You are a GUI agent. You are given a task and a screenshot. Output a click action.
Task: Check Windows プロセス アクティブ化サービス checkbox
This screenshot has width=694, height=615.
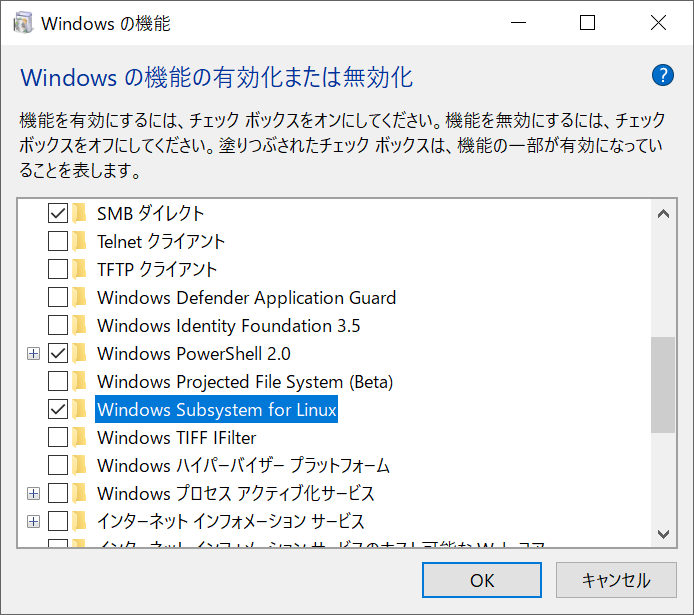(x=58, y=493)
